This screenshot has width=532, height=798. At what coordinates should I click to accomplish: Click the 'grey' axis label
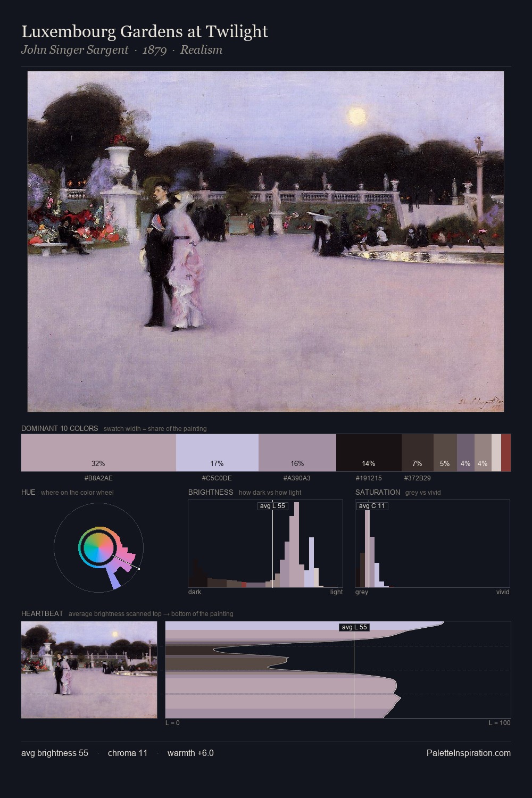point(362,592)
